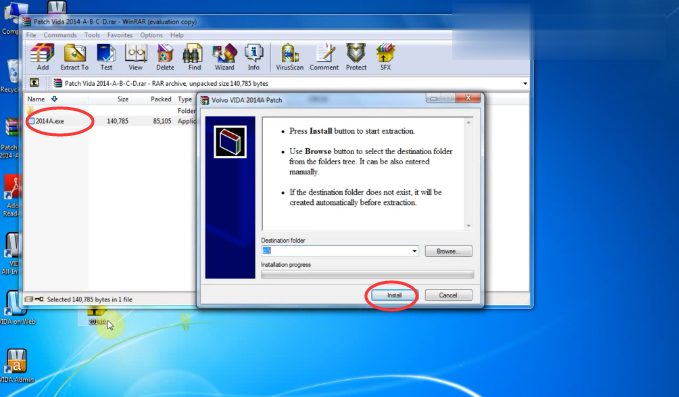Expand the Destination folder dropdown arrow

pyautogui.click(x=414, y=251)
